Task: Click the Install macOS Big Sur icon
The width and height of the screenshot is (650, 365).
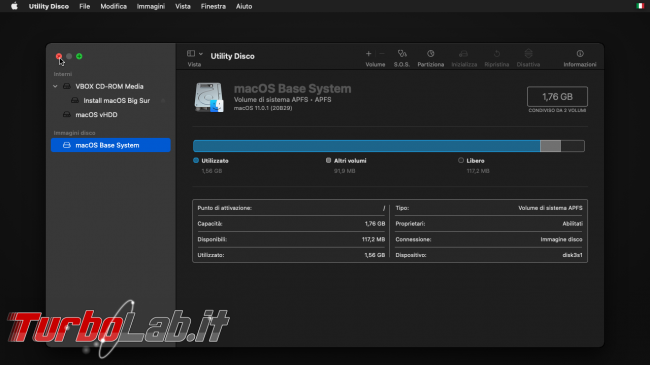Action: (x=75, y=100)
